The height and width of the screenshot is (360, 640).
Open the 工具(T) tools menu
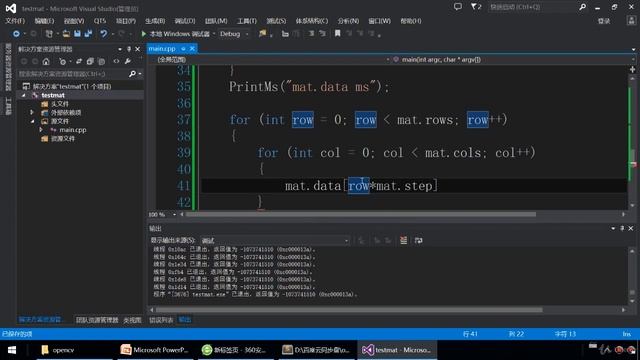247,21
